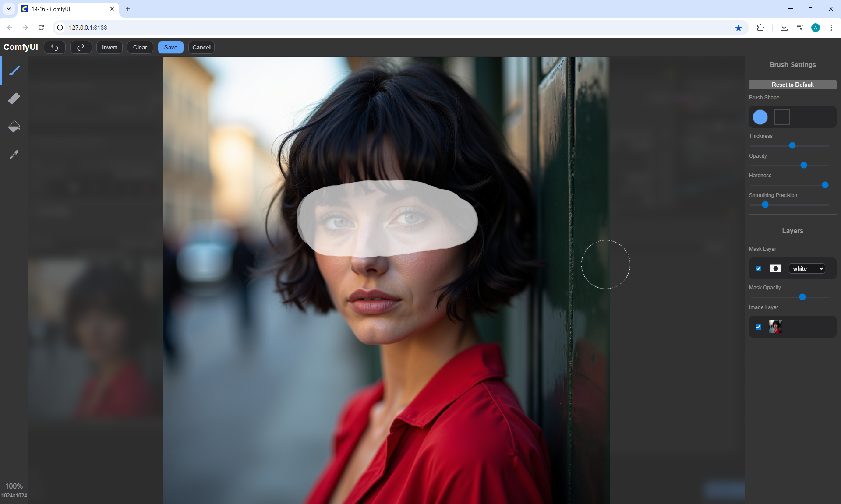Select the brush tool in left sidebar

coord(14,70)
